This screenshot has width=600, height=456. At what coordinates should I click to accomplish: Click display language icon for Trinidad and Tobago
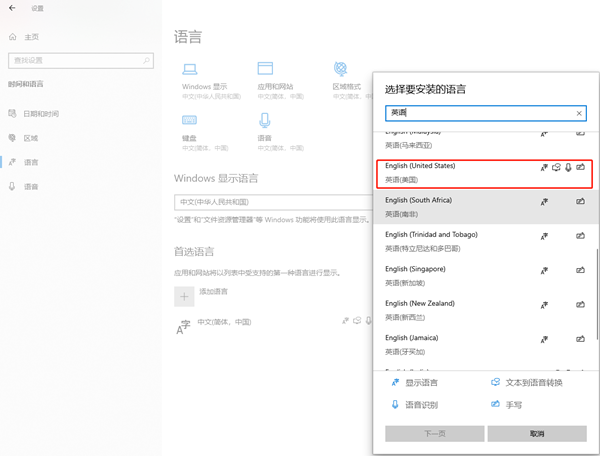544,236
